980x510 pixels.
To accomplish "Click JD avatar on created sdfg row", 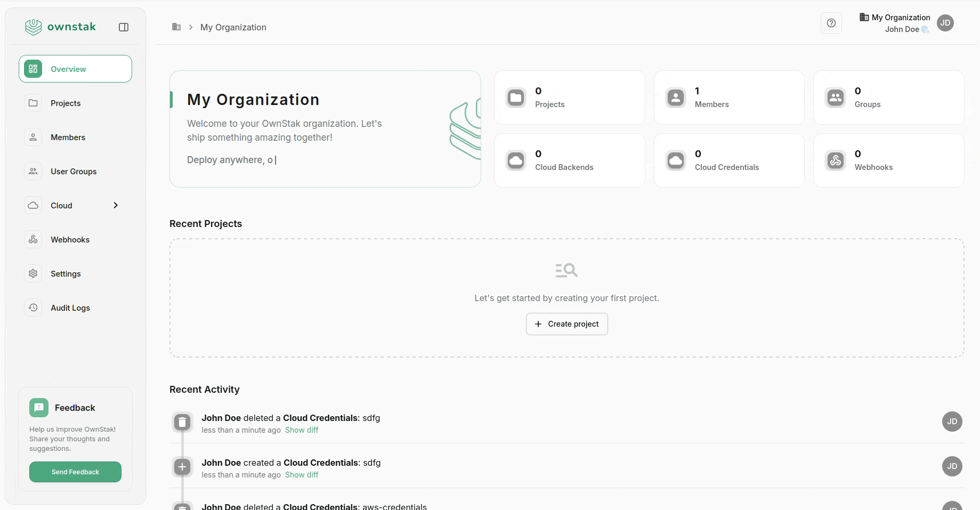I will [952, 466].
